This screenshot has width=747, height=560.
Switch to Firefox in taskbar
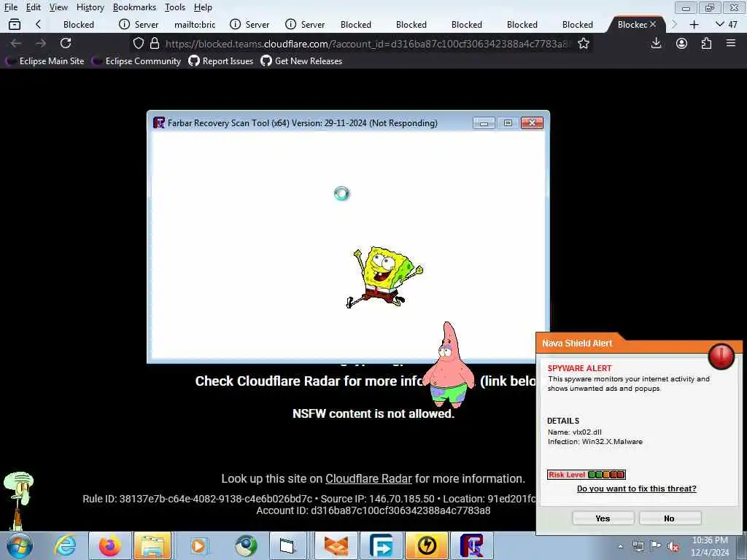[109, 545]
